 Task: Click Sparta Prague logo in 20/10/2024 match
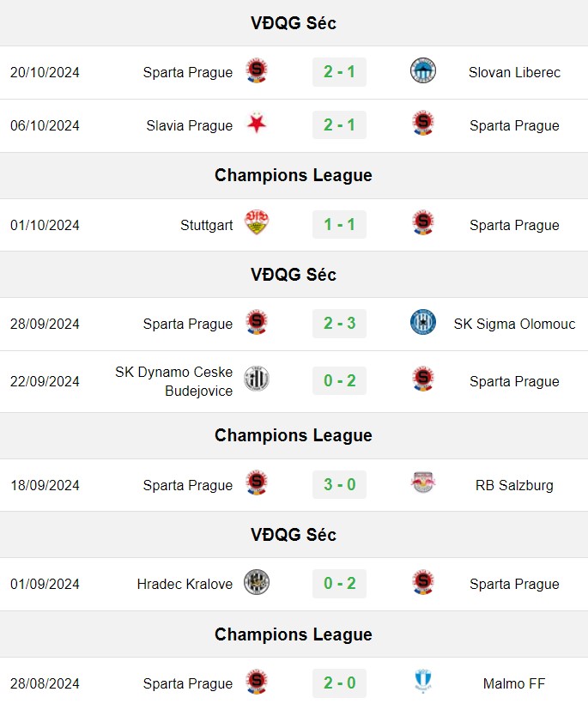click(x=256, y=70)
